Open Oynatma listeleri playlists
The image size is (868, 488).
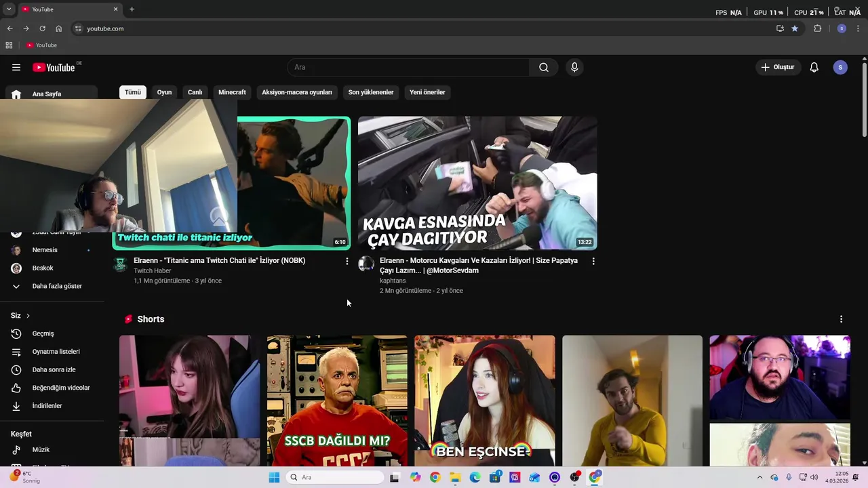52,352
